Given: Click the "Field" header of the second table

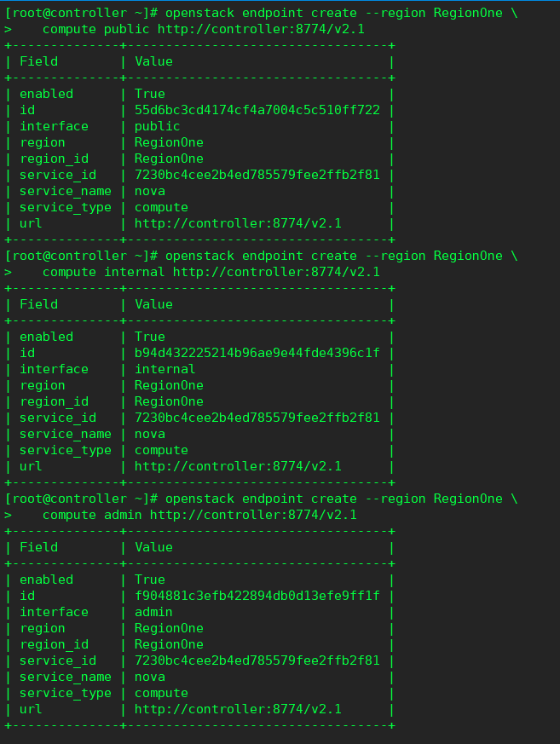Looking at the screenshot, I should [38, 304].
